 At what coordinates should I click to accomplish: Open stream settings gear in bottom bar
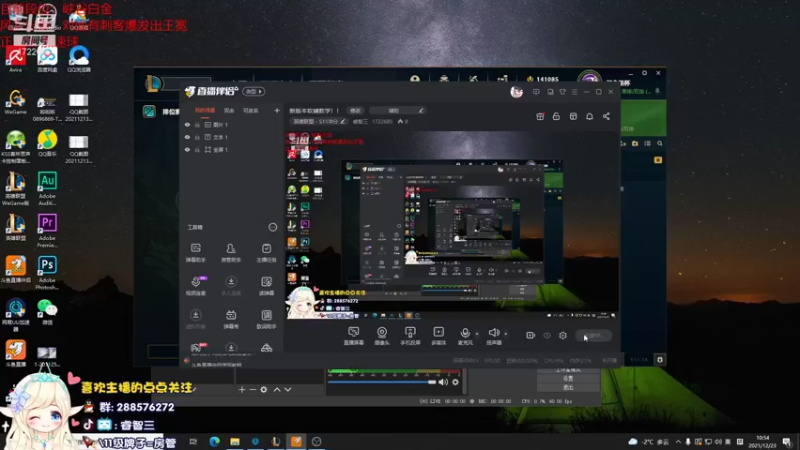pyautogui.click(x=563, y=335)
